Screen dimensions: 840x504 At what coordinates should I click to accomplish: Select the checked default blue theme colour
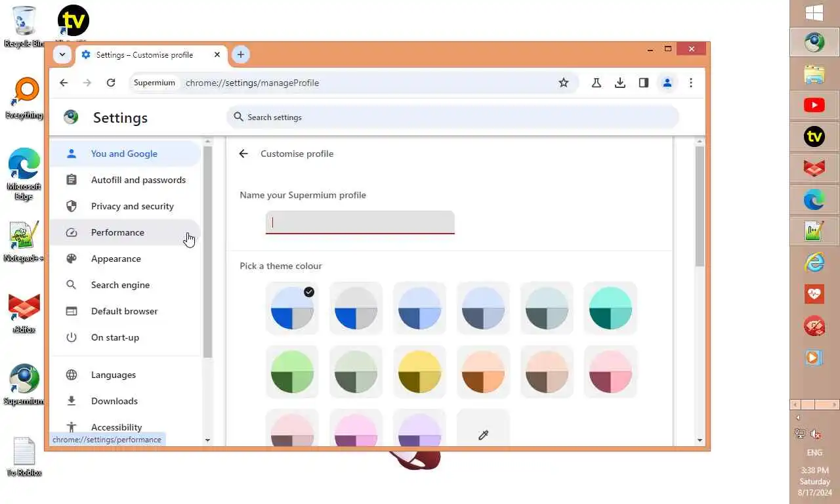(292, 308)
